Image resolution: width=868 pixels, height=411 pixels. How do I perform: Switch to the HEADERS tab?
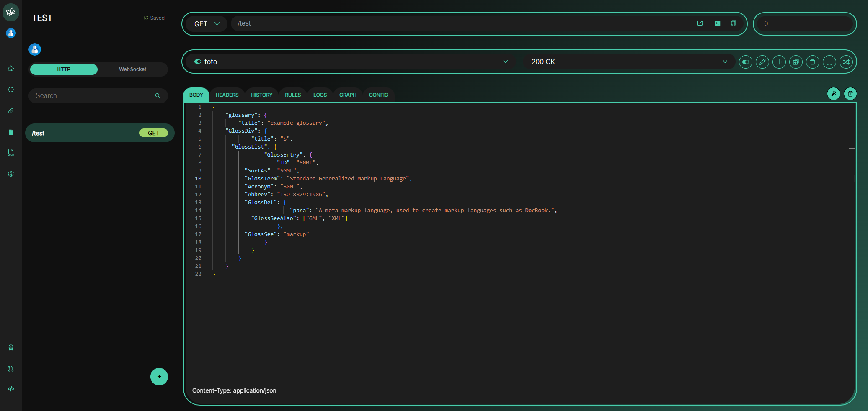[x=227, y=95]
